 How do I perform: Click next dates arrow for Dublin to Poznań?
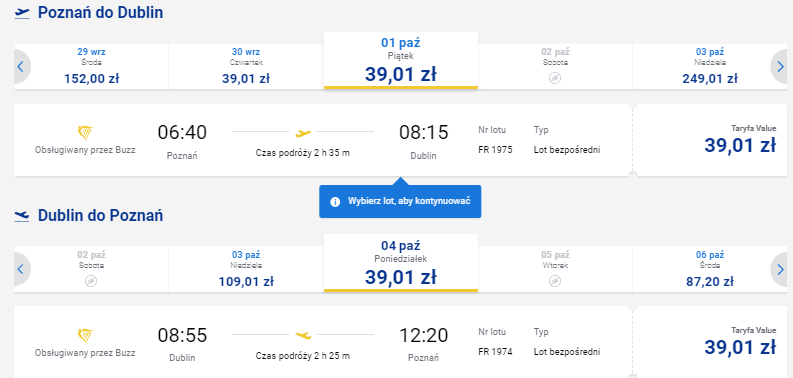pyautogui.click(x=780, y=269)
